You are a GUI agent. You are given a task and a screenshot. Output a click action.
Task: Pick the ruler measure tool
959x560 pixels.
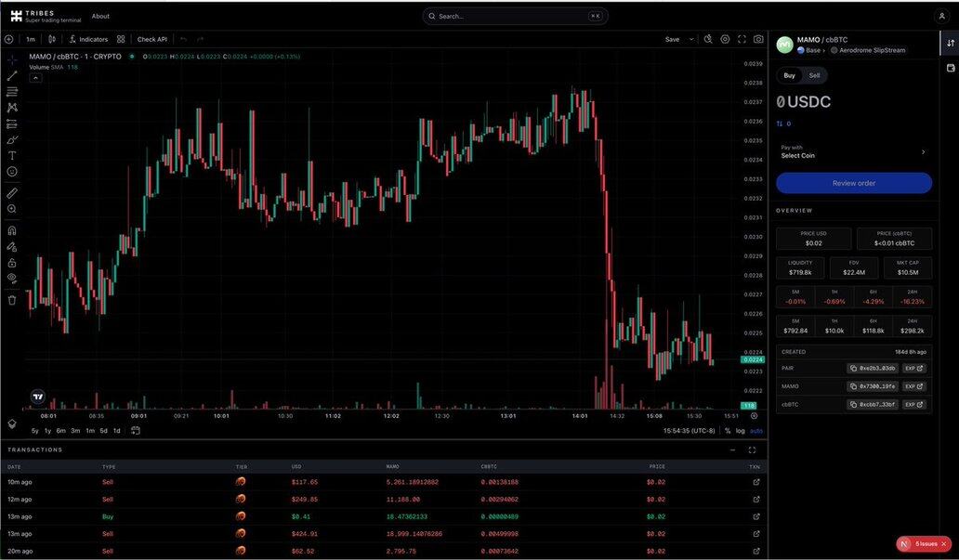point(12,192)
